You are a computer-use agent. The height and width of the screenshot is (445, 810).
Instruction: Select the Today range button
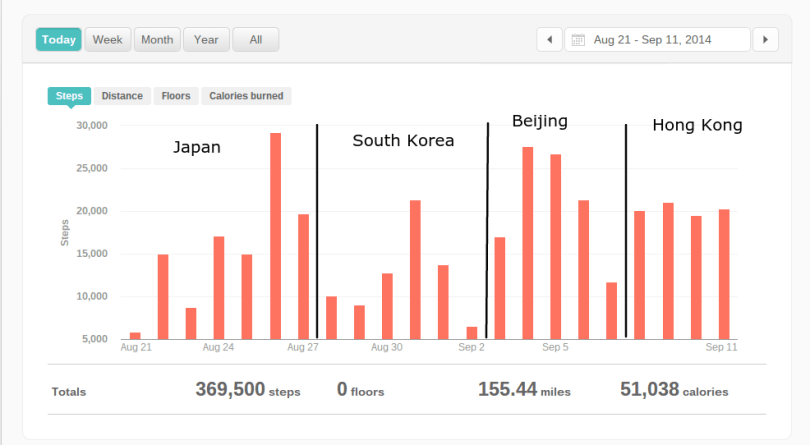click(58, 40)
